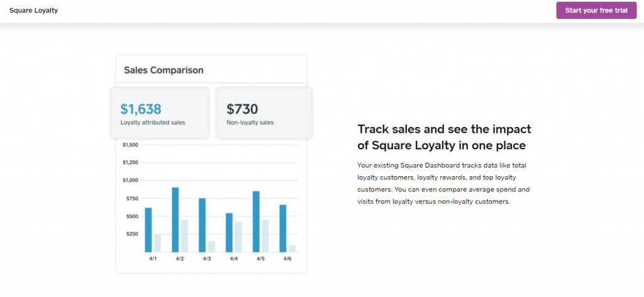Click the Sales Comparison card title

pos(164,70)
